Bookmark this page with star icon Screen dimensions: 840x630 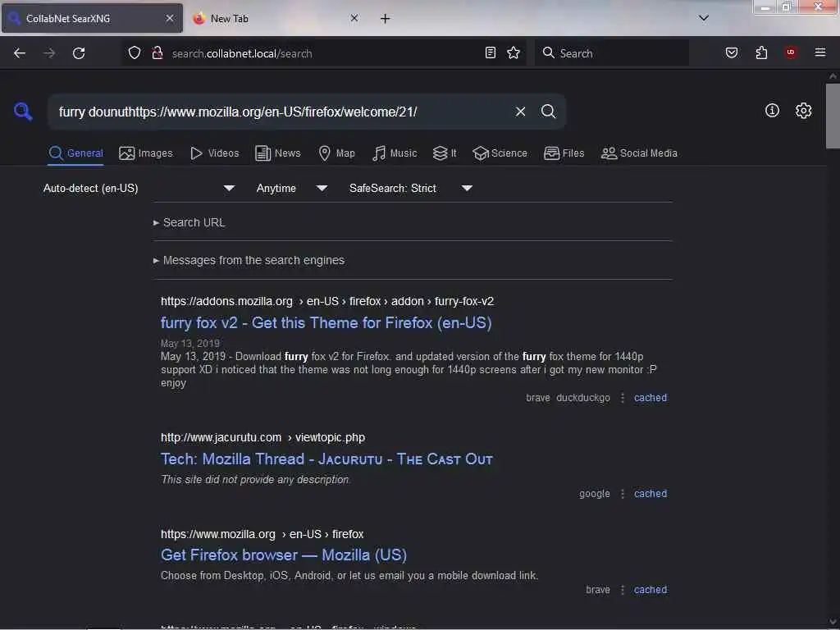pyautogui.click(x=514, y=52)
